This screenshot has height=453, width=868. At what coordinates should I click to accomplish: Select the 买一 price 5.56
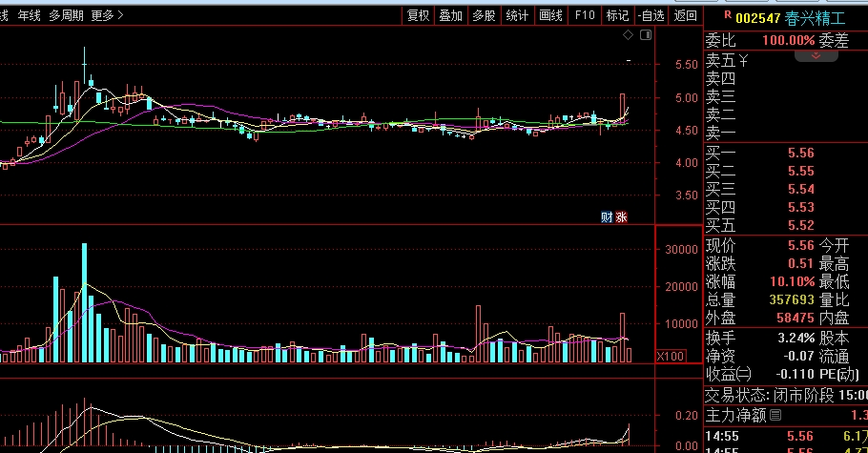point(801,153)
